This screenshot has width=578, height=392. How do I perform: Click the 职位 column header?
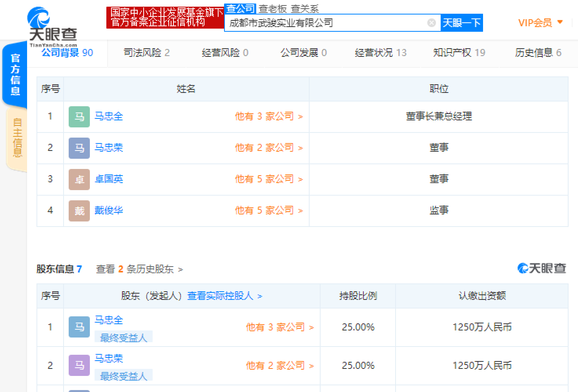coord(439,89)
